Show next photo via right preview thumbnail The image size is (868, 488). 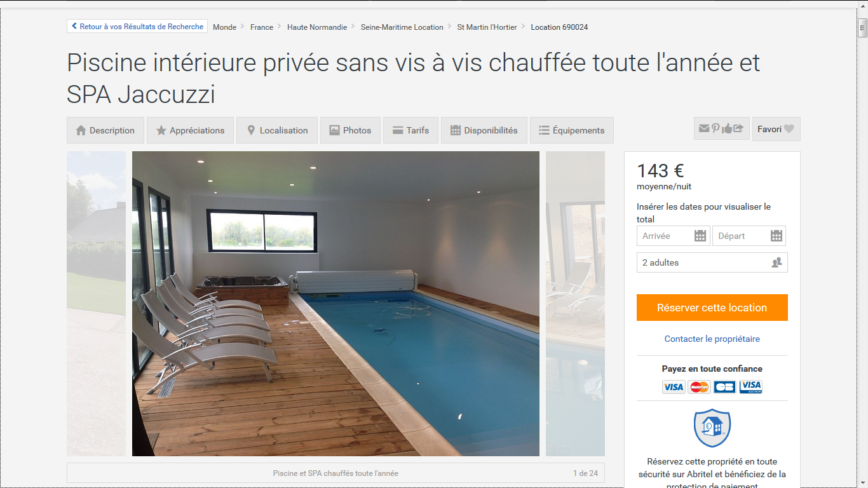pyautogui.click(x=575, y=304)
